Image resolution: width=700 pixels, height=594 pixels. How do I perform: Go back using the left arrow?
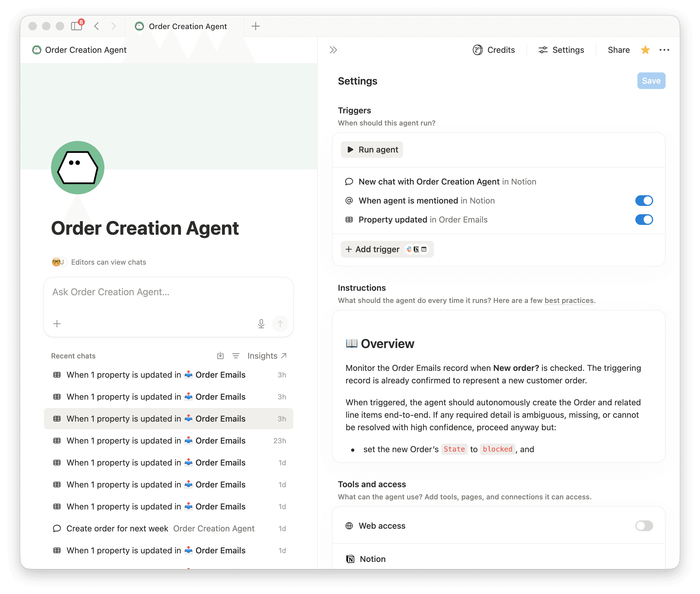coord(97,26)
